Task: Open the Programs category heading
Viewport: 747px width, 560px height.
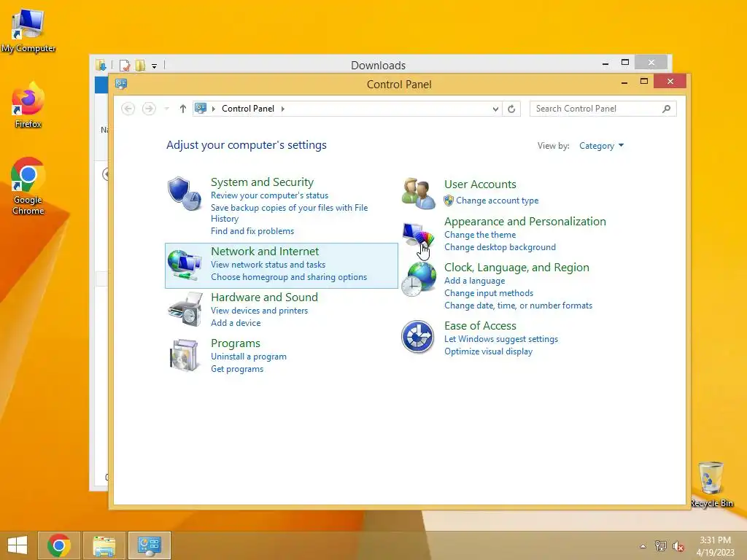Action: 236,343
